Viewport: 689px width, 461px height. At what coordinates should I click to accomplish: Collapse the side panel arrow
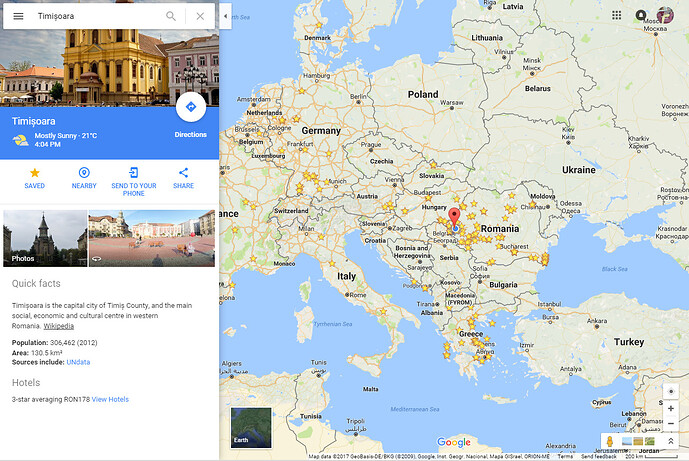[x=225, y=16]
